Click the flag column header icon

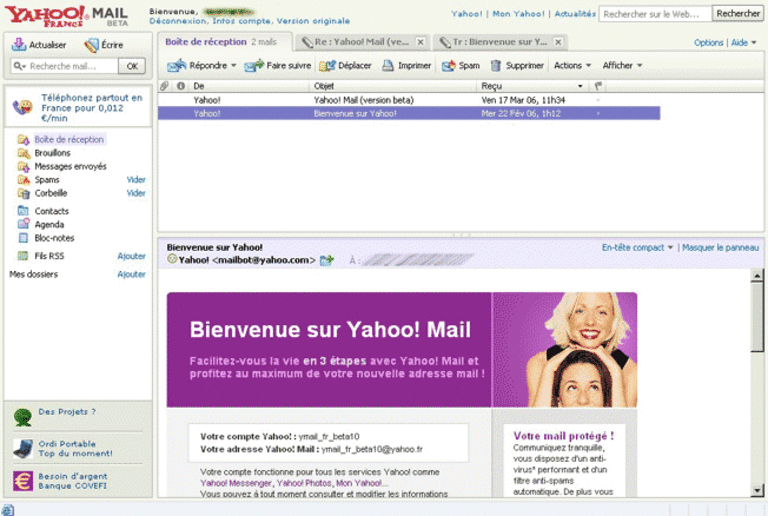pyautogui.click(x=598, y=86)
